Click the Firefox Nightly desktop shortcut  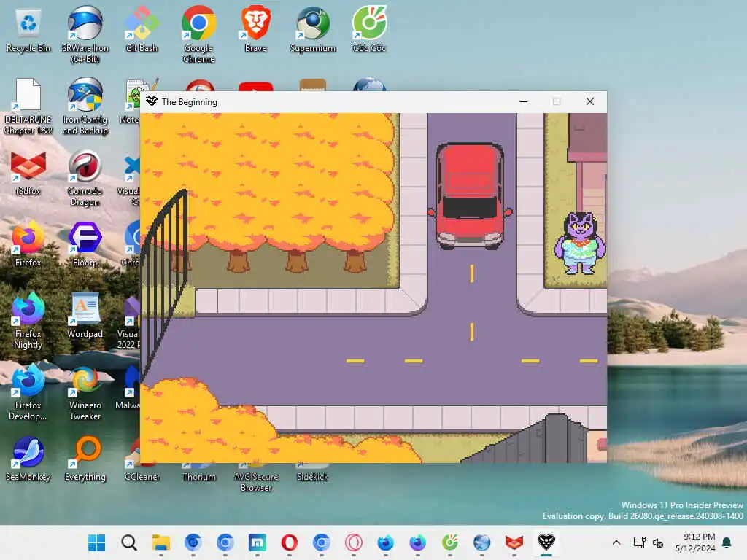pyautogui.click(x=28, y=321)
